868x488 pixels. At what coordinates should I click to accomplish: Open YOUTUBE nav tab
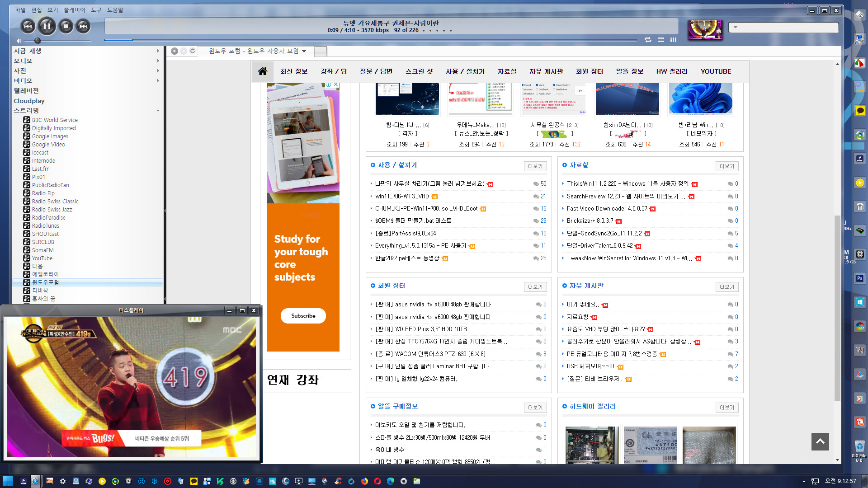[x=716, y=71]
